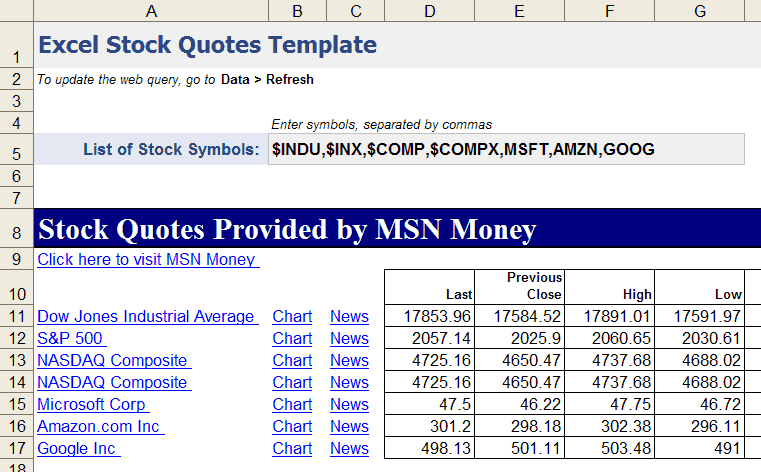Click the 'Click here to visit MSN Money' link
The height and width of the screenshot is (472, 761).
click(146, 260)
